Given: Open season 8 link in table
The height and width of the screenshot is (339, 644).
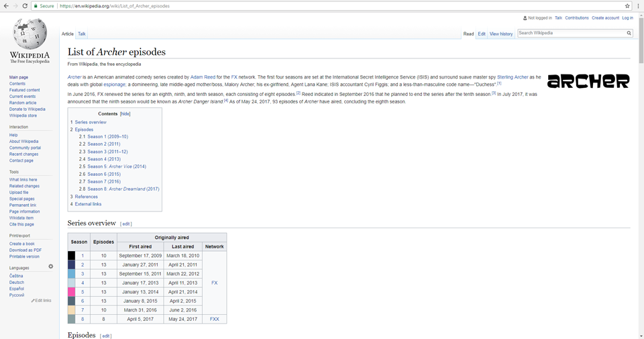Looking at the screenshot, I should point(83,319).
